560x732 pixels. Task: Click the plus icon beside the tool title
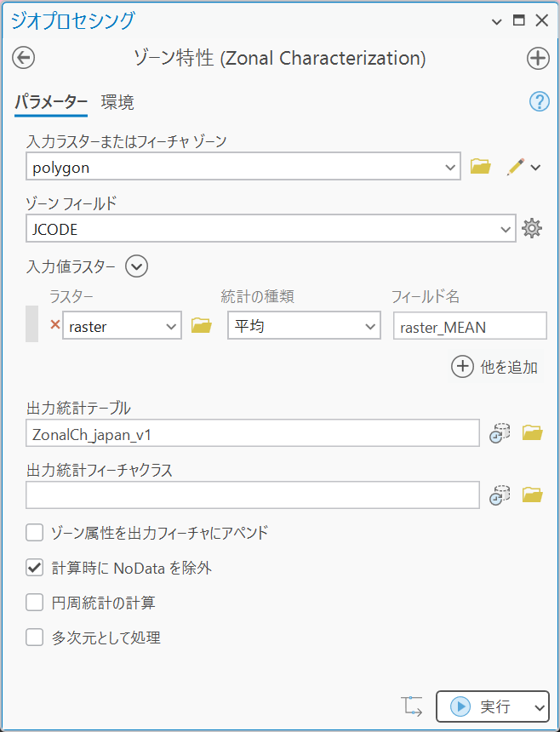(x=538, y=59)
